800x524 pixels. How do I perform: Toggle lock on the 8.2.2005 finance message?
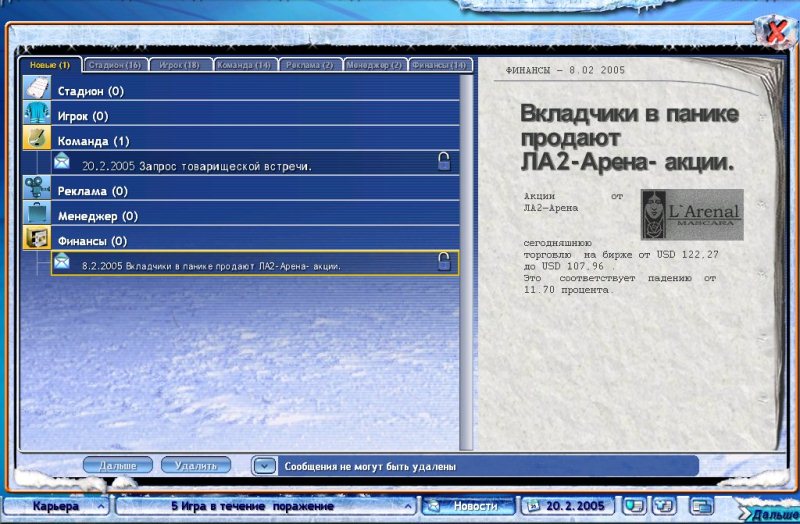[x=444, y=262]
